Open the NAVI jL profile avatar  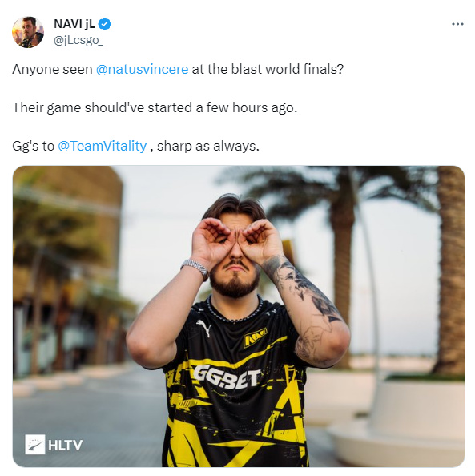click(x=28, y=32)
